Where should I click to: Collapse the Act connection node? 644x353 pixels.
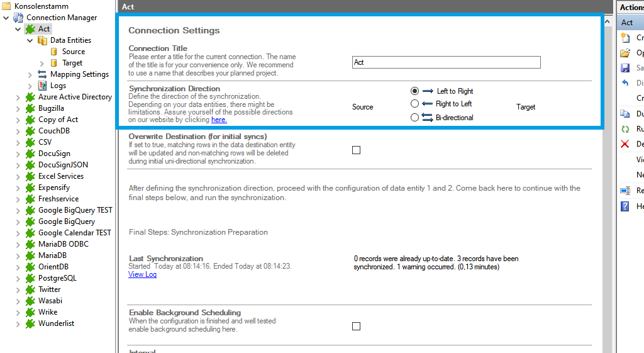coord(18,29)
